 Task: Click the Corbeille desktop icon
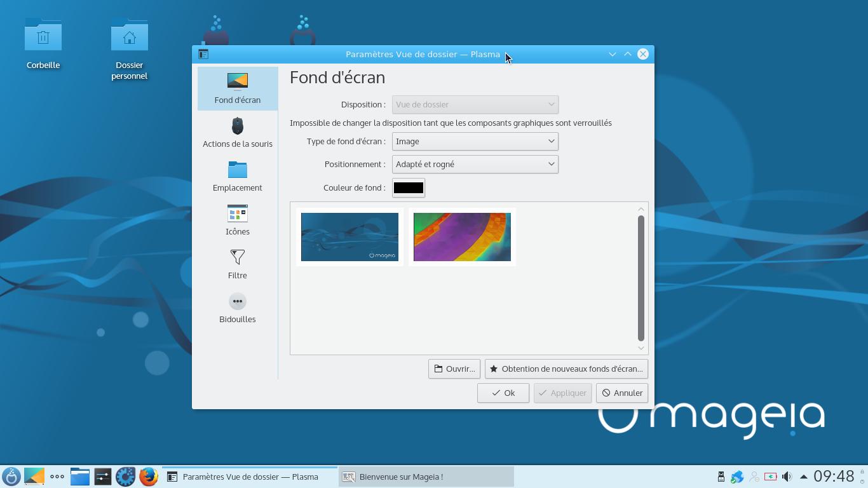[x=43, y=43]
